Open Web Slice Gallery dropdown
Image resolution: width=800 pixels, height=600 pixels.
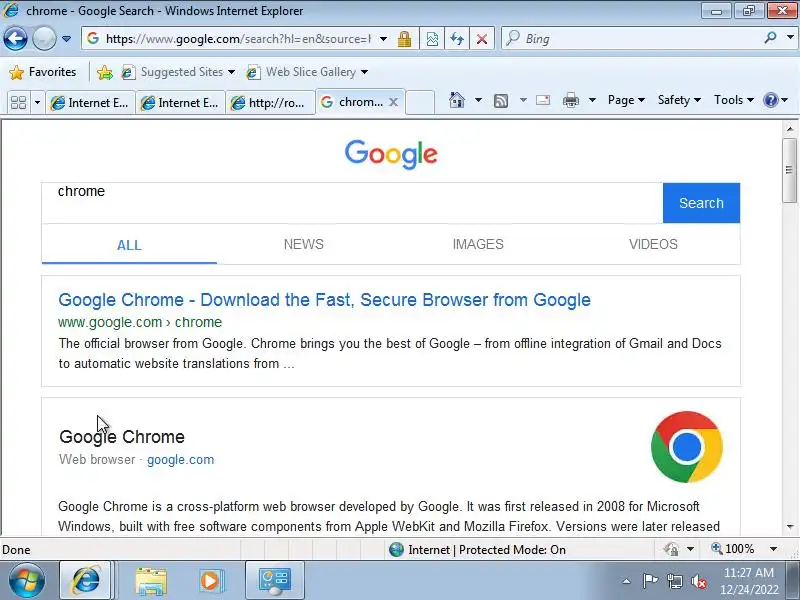[307, 72]
